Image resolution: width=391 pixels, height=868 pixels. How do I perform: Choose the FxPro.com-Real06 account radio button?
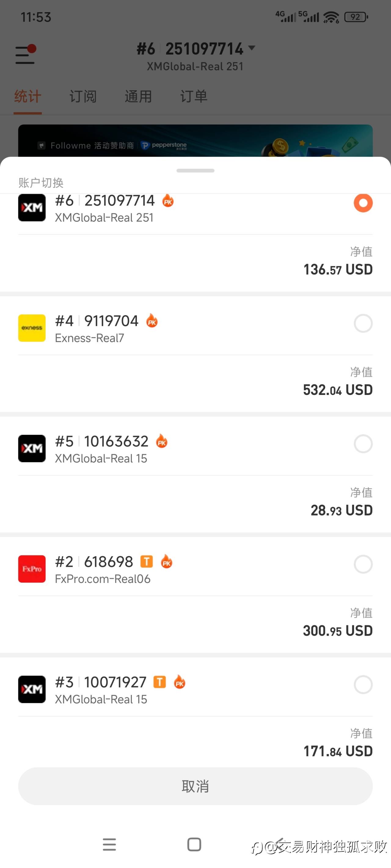[363, 564]
